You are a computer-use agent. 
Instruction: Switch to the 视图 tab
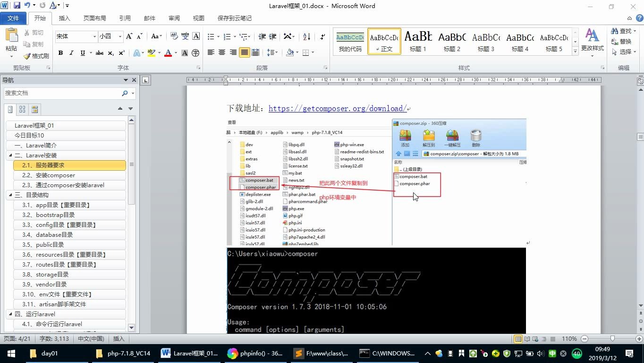[198, 18]
